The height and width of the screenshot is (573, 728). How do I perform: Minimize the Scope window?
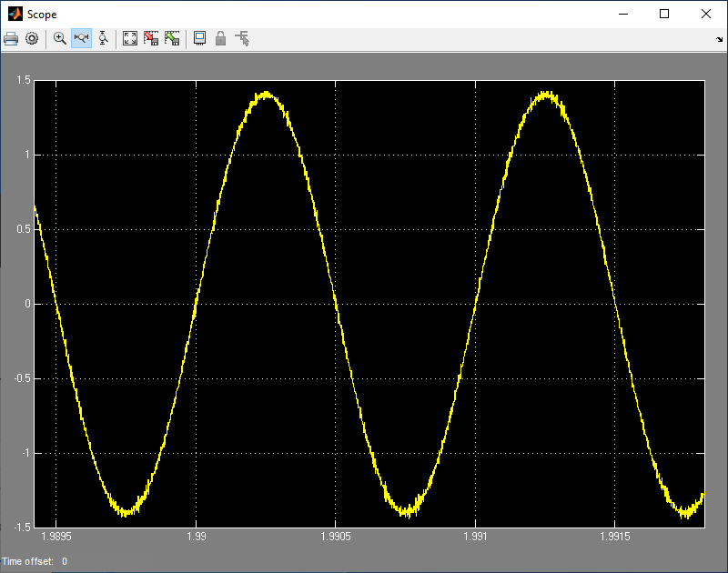(623, 14)
